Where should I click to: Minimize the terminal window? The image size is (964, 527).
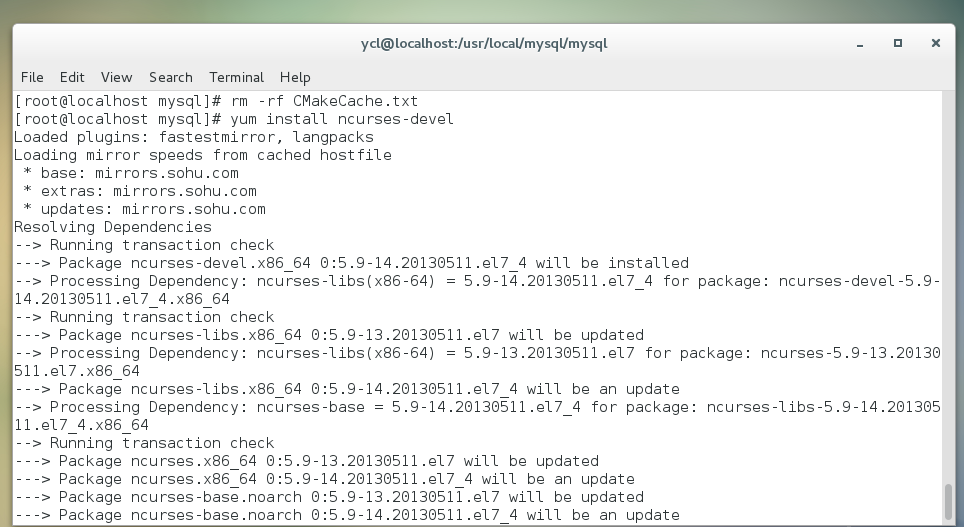coord(860,44)
